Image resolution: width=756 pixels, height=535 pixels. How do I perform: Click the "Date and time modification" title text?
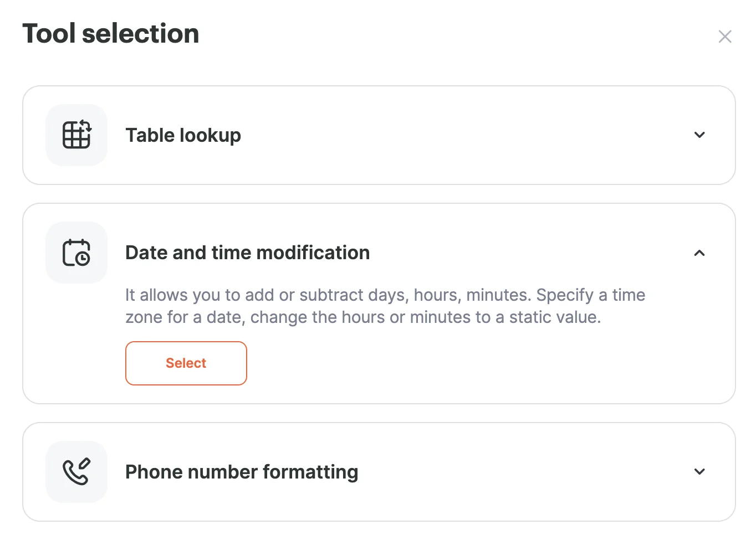click(247, 253)
